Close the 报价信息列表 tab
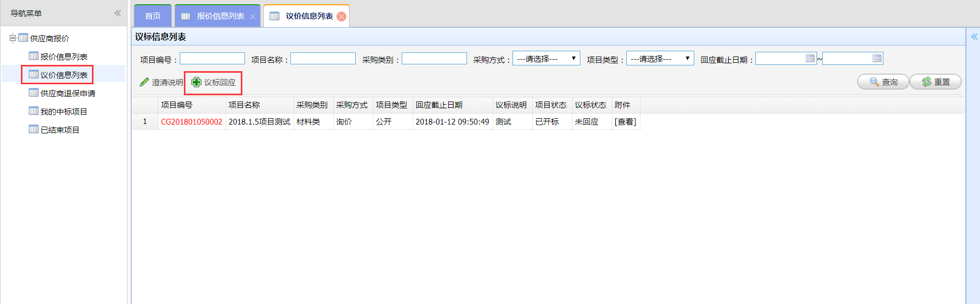 252,17
